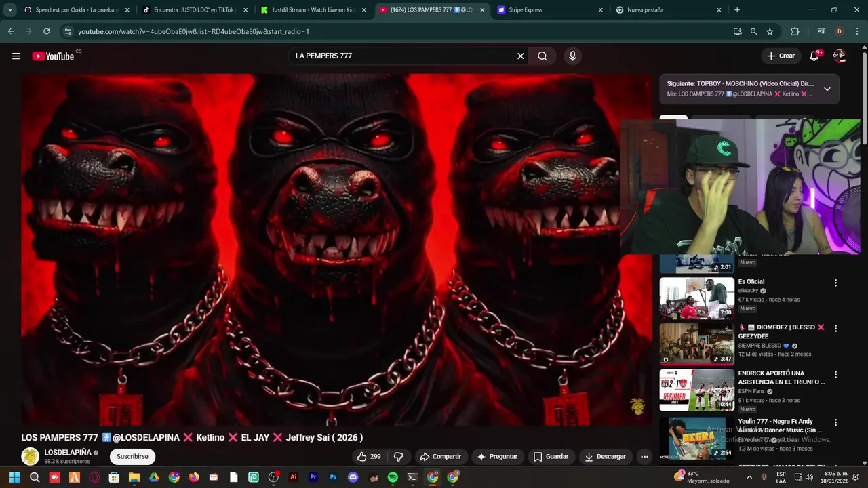
Task: Run search with the magnifier button
Action: click(542, 56)
